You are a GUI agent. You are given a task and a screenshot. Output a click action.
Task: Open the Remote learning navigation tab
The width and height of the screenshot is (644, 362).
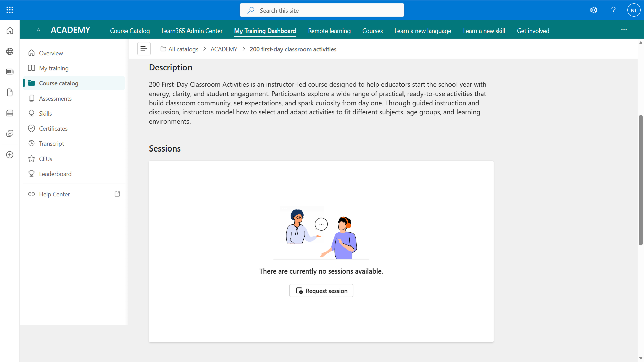pos(329,31)
